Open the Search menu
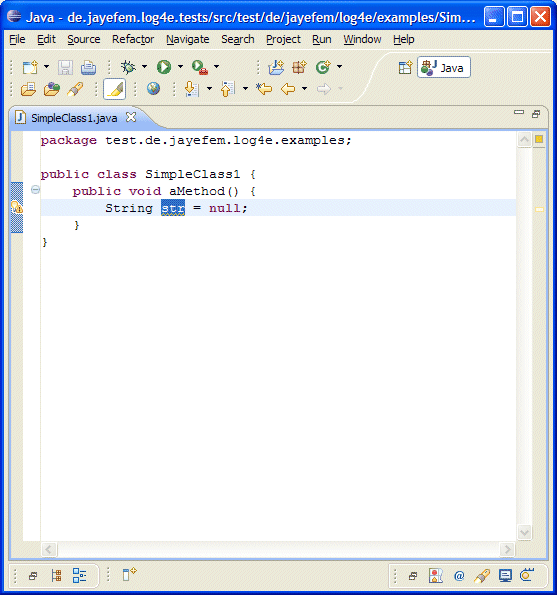Image resolution: width=557 pixels, height=595 pixels. [x=238, y=39]
